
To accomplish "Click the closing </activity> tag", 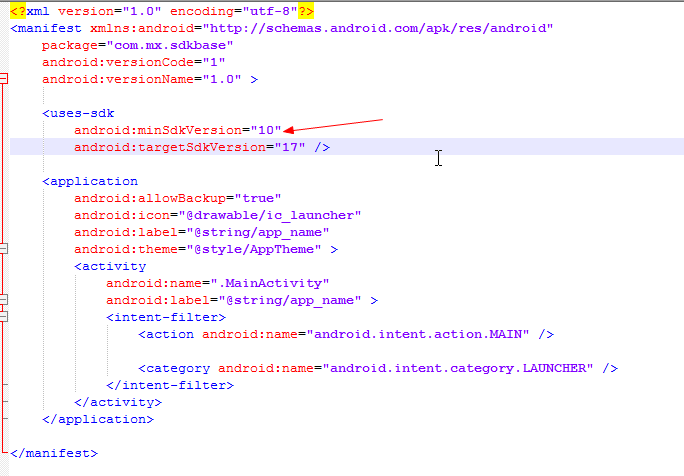I will pos(118,403).
